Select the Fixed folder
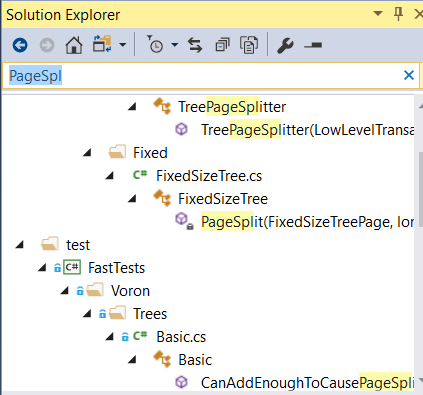Screen dimensions: 423x395 coord(150,153)
